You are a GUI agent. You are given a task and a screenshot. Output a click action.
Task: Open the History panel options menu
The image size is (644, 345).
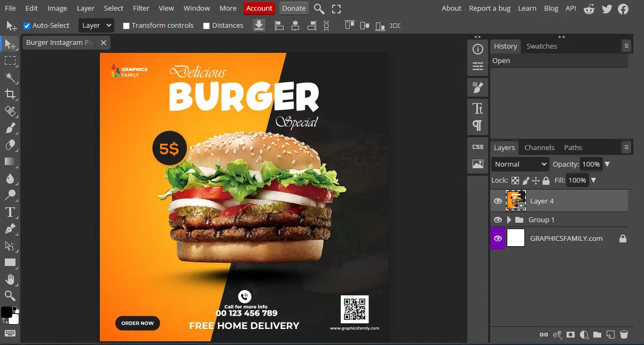[x=626, y=46]
